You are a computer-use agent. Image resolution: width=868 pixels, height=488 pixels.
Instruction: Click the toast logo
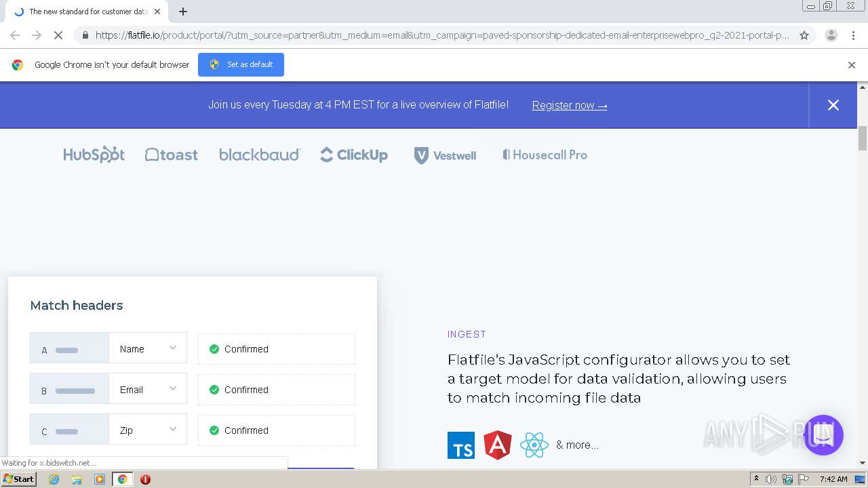click(x=172, y=155)
